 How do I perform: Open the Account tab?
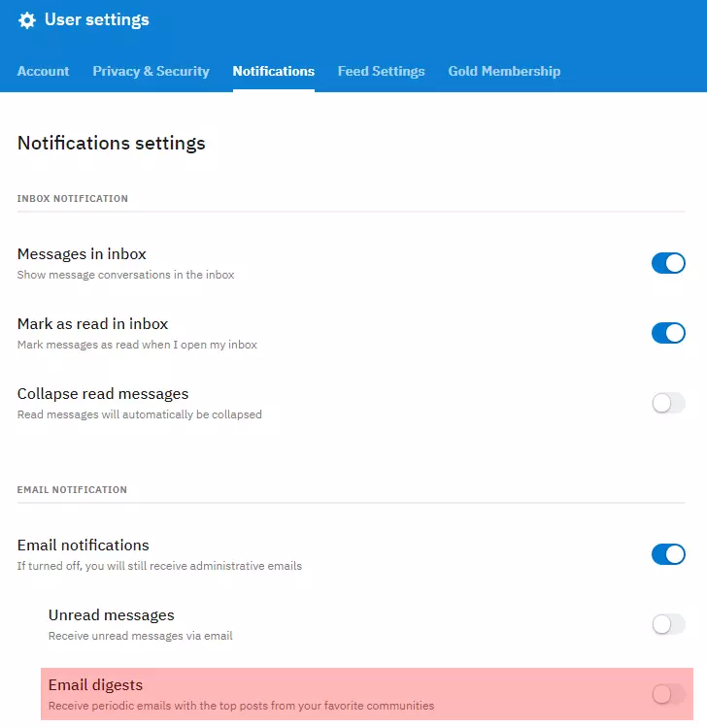click(43, 71)
